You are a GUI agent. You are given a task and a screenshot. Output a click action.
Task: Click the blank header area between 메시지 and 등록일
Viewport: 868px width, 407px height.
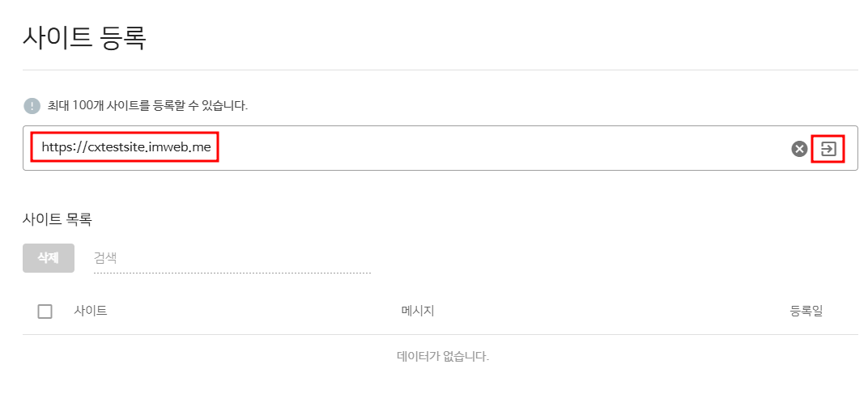[607, 311]
